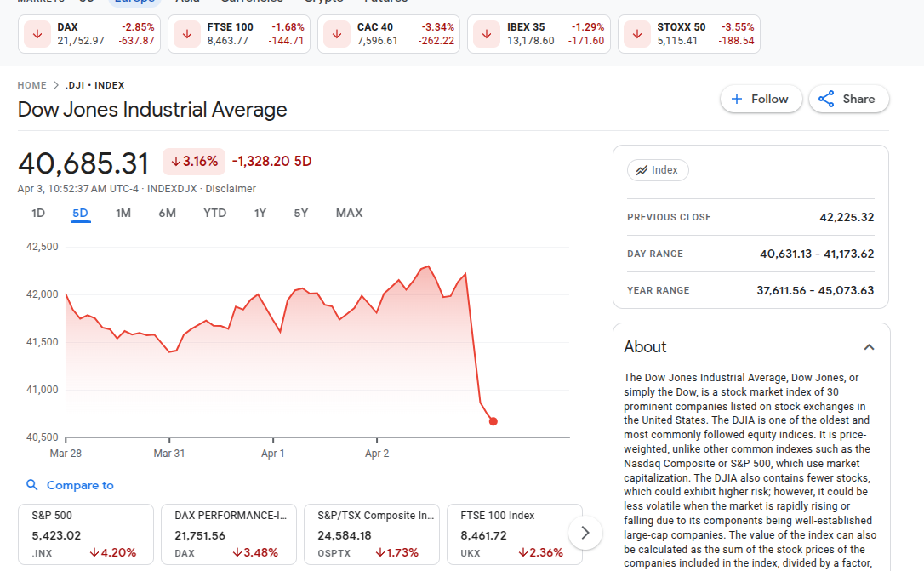The width and height of the screenshot is (924, 571).
Task: Click the Compare to search icon
Action: [32, 485]
